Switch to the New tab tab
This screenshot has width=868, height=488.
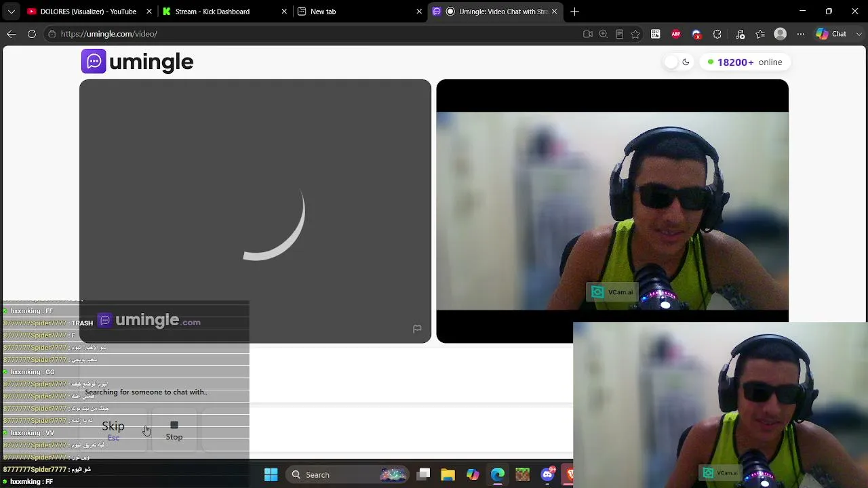tap(323, 12)
